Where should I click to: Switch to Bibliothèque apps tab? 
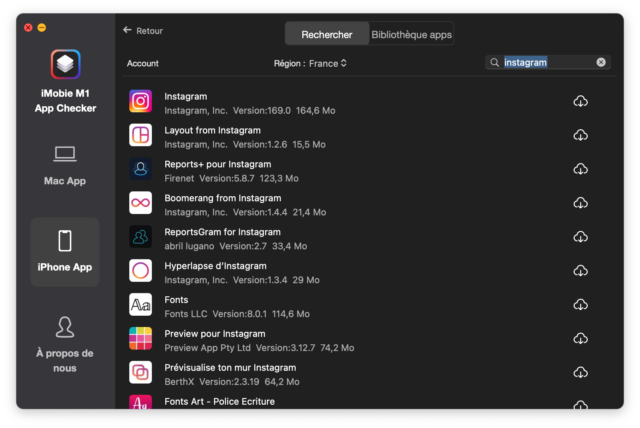411,35
